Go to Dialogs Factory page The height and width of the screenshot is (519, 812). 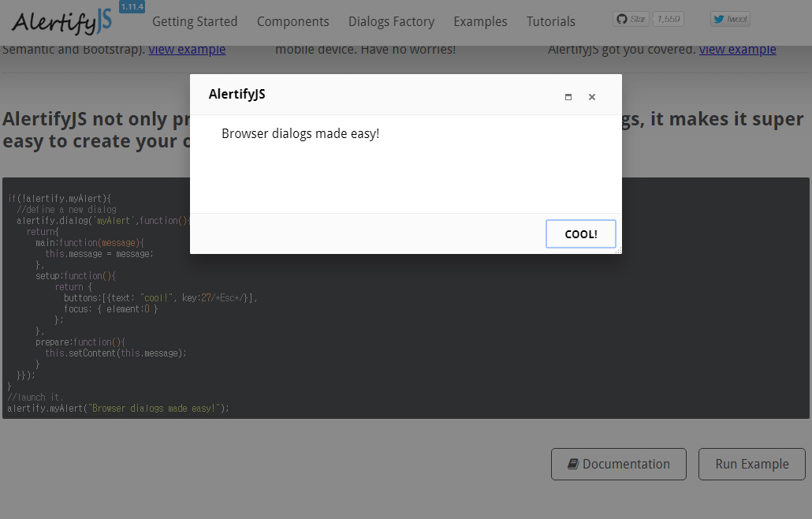click(x=392, y=22)
